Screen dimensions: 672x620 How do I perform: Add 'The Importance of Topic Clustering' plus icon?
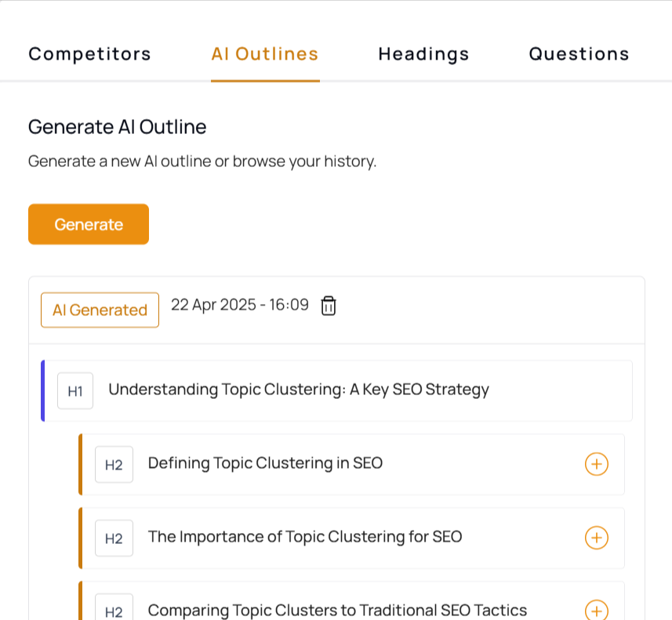[x=597, y=538]
